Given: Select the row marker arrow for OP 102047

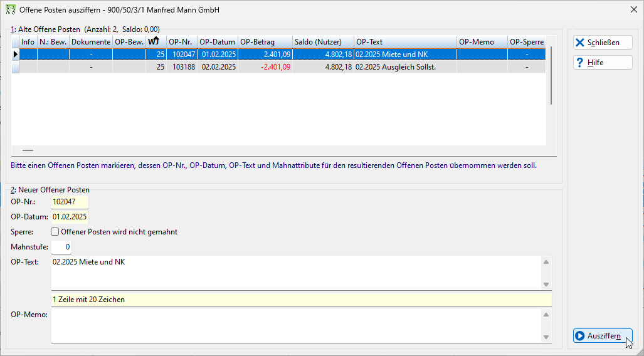Looking at the screenshot, I should click(x=16, y=54).
